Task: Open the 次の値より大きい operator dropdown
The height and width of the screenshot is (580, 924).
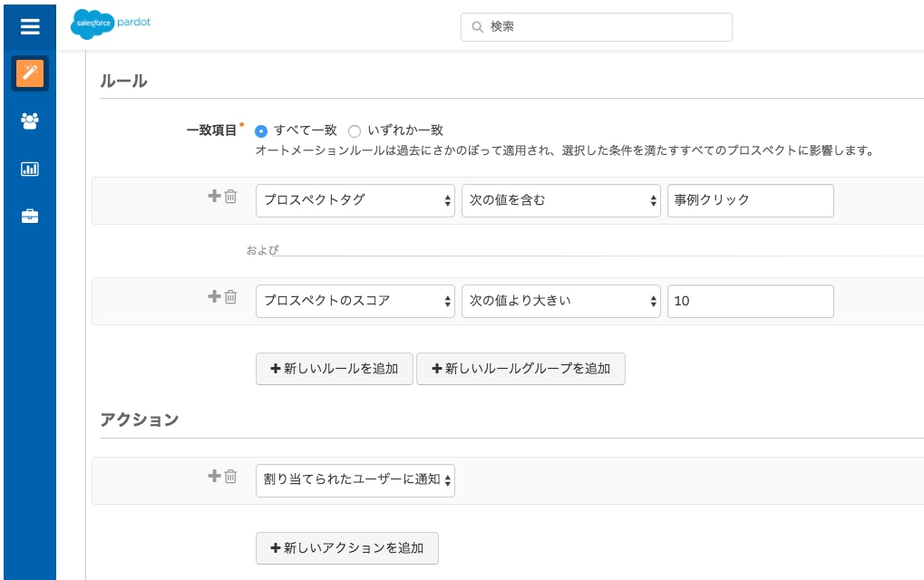Action: coord(561,302)
